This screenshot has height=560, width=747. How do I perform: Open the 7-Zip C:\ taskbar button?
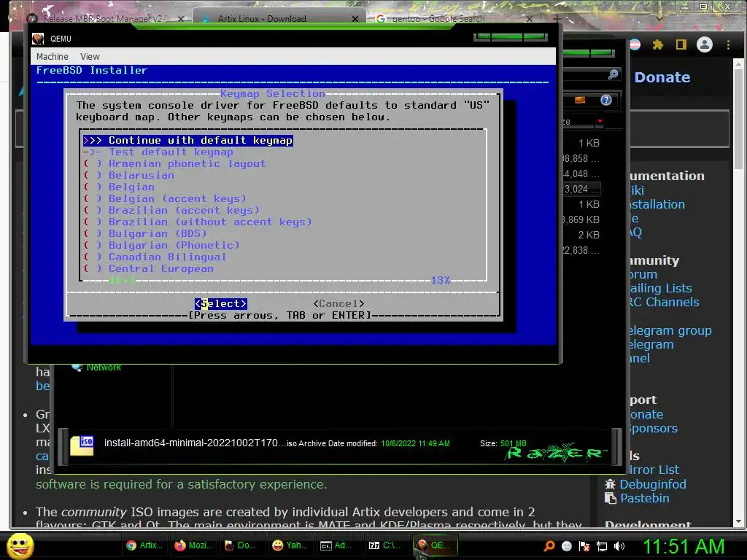coord(387,545)
